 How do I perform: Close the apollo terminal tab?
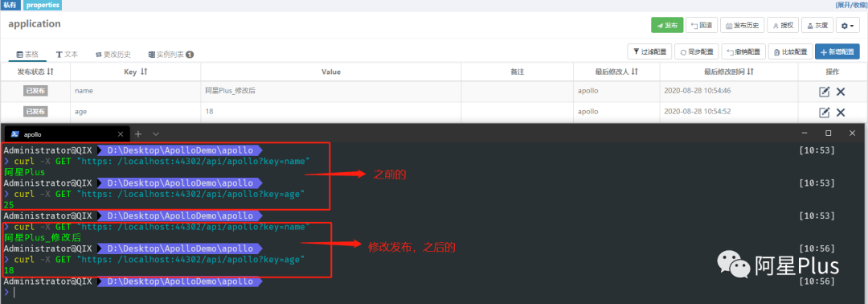121,134
